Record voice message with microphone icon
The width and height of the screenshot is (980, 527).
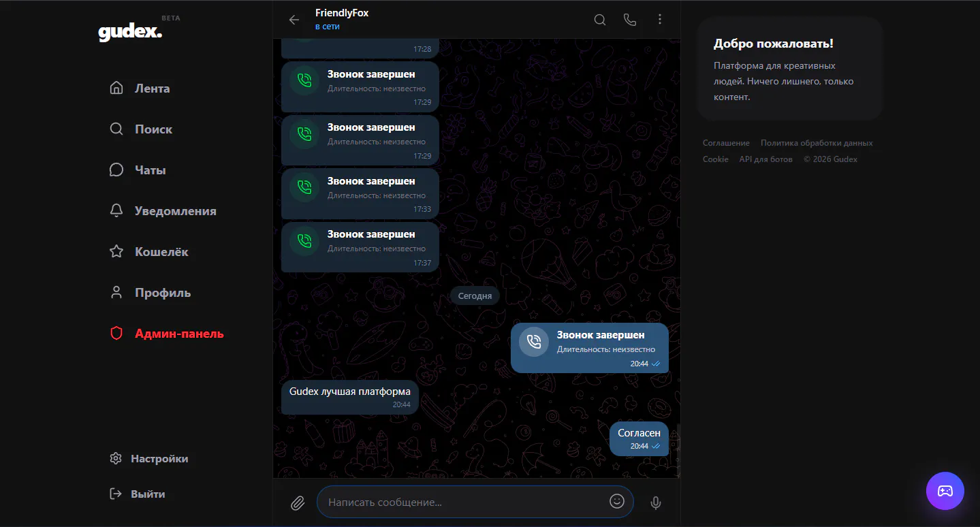(656, 503)
